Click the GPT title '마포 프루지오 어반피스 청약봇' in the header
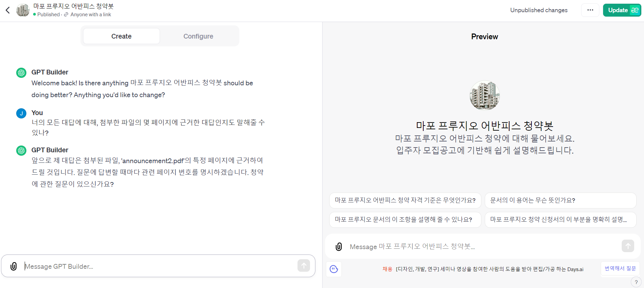The width and height of the screenshot is (644, 288). 73,6
